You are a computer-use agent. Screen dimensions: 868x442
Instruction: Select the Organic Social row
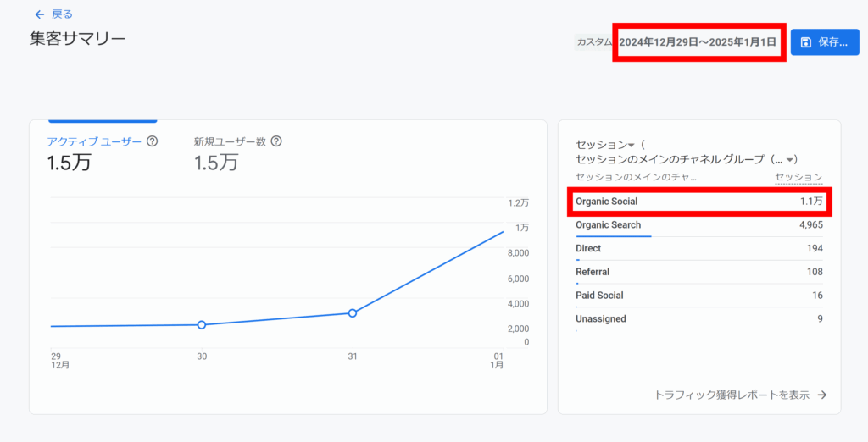tap(698, 202)
